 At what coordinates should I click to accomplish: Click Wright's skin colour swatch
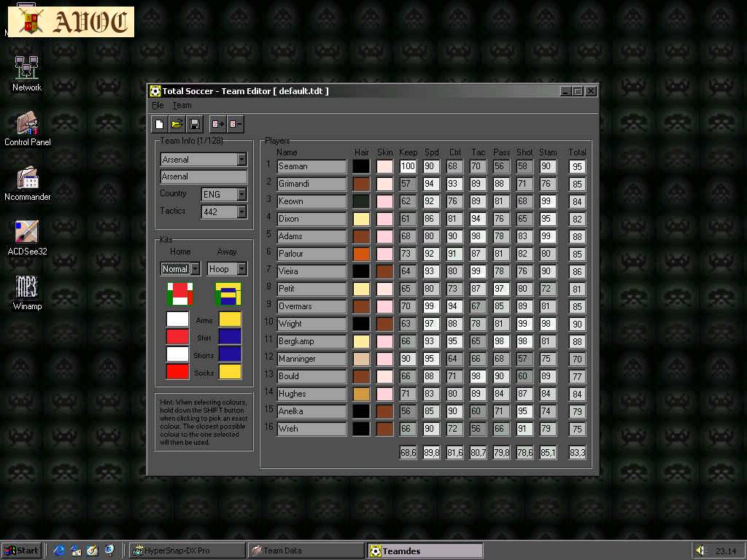coord(384,324)
